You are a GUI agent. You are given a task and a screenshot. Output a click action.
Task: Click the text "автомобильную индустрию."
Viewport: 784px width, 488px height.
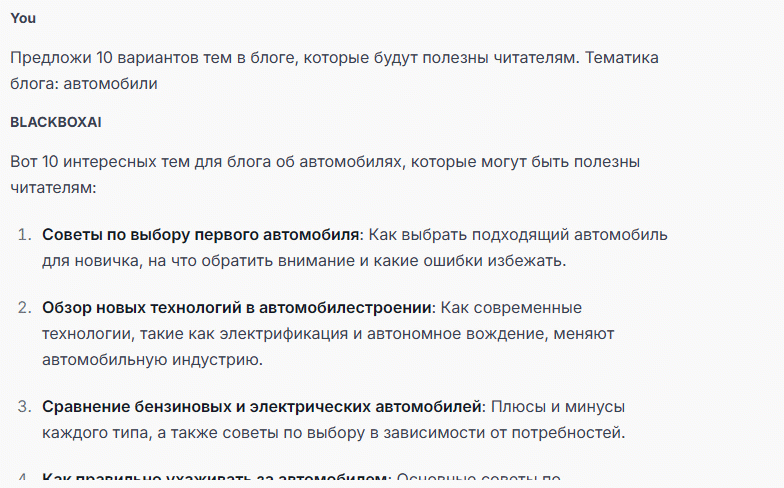(x=136, y=359)
